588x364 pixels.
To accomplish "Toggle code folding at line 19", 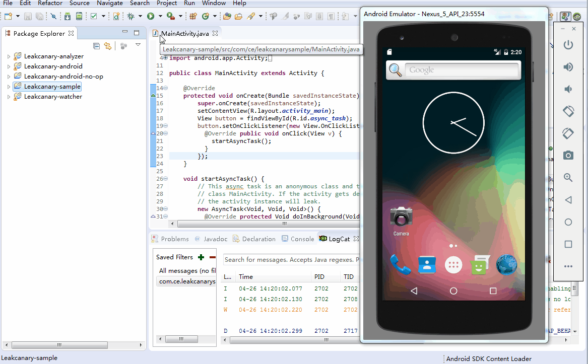I will [165, 126].
